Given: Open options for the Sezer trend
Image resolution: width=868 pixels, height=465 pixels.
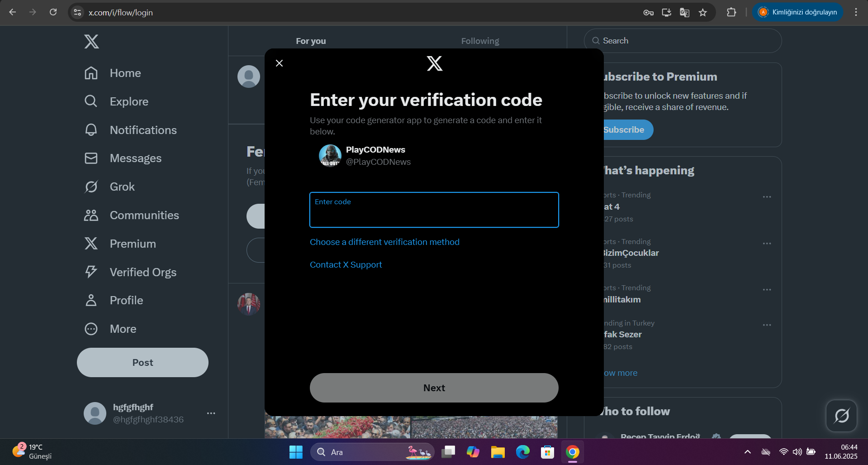Looking at the screenshot, I should tap(767, 325).
